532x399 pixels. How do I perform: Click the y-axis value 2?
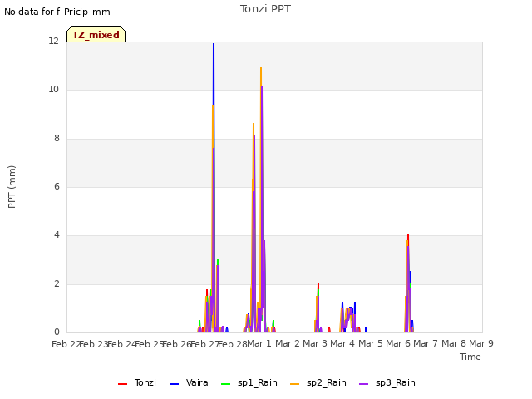click(57, 284)
